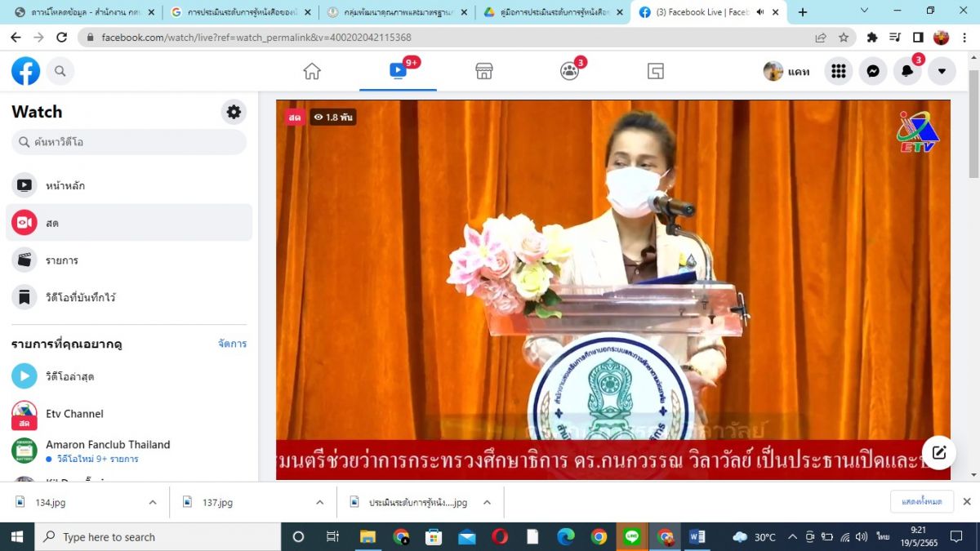Open Watch settings gear icon
The image size is (980, 551).
(234, 112)
